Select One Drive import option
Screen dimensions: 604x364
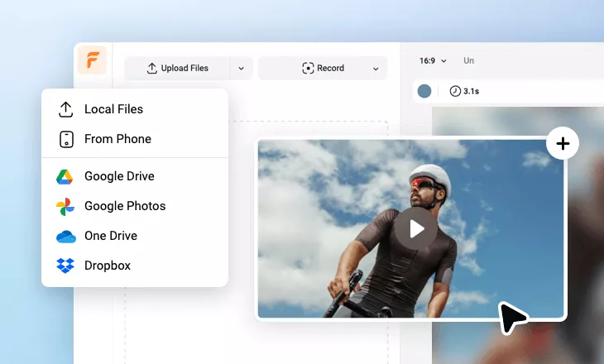coord(135,236)
